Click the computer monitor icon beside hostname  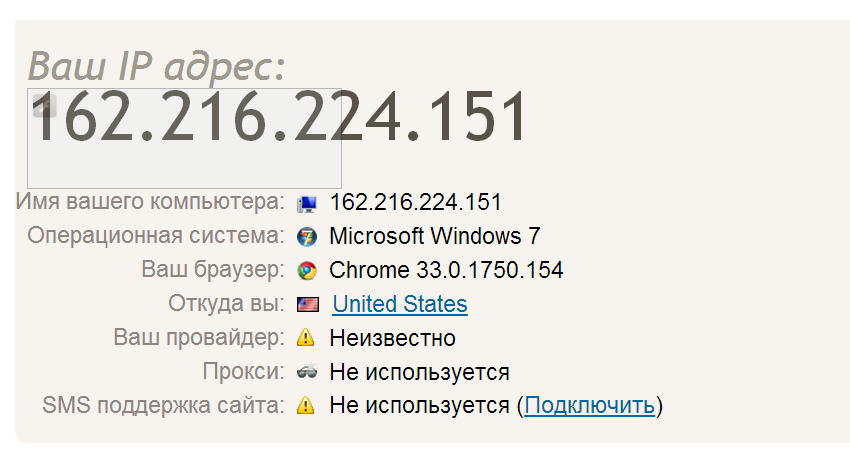click(x=306, y=204)
